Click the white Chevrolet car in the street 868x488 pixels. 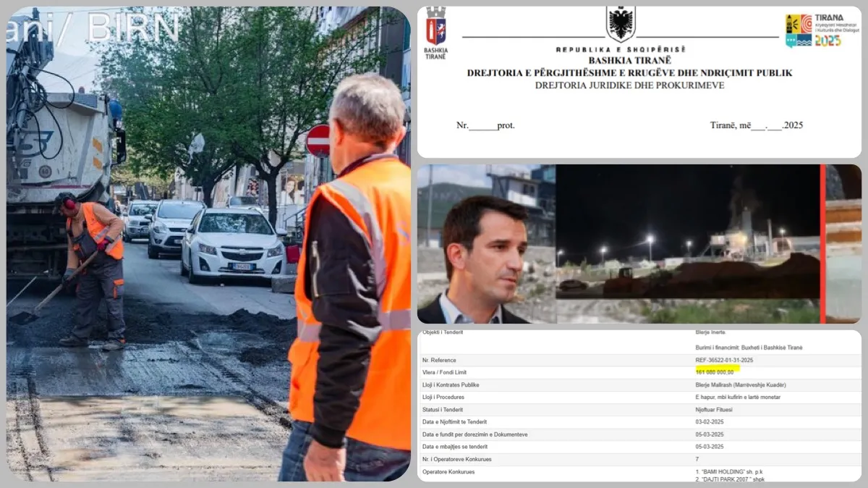pos(232,247)
